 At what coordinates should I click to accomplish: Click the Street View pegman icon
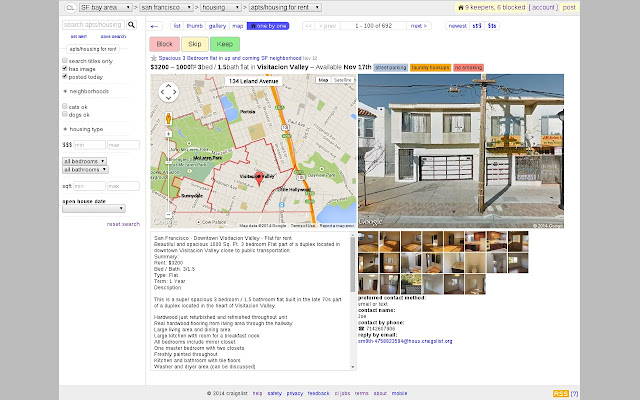pos(168,119)
